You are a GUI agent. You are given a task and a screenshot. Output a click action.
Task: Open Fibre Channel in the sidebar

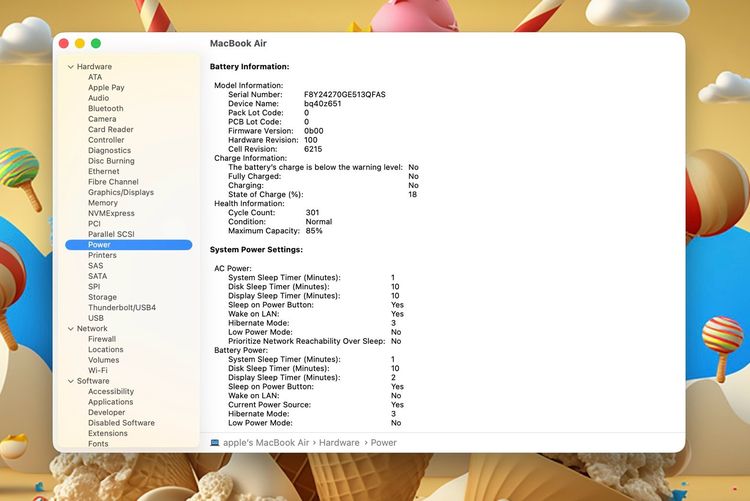113,182
